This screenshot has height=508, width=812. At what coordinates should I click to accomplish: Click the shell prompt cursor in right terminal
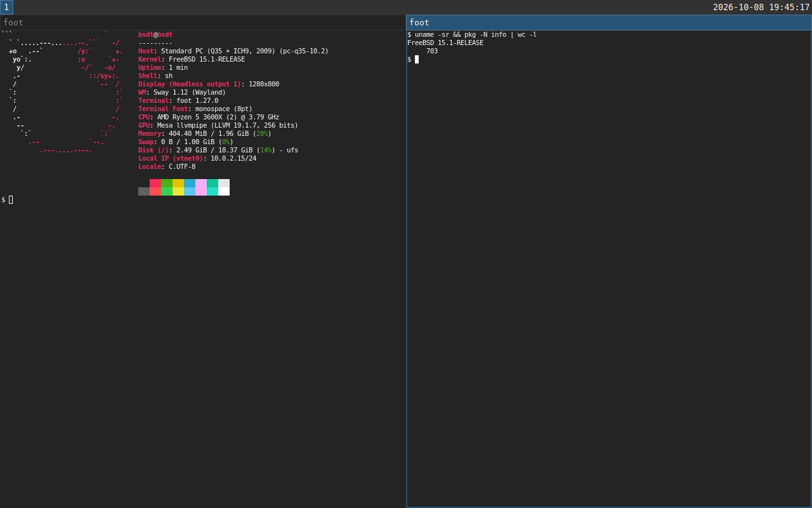point(417,60)
